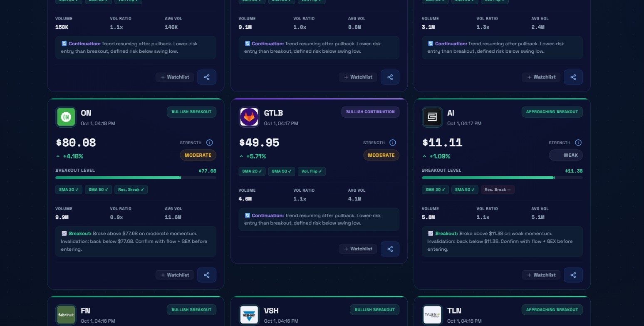Image resolution: width=644 pixels, height=326 pixels.
Task: Click the $80.08 price on ON card
Action: coord(76,143)
